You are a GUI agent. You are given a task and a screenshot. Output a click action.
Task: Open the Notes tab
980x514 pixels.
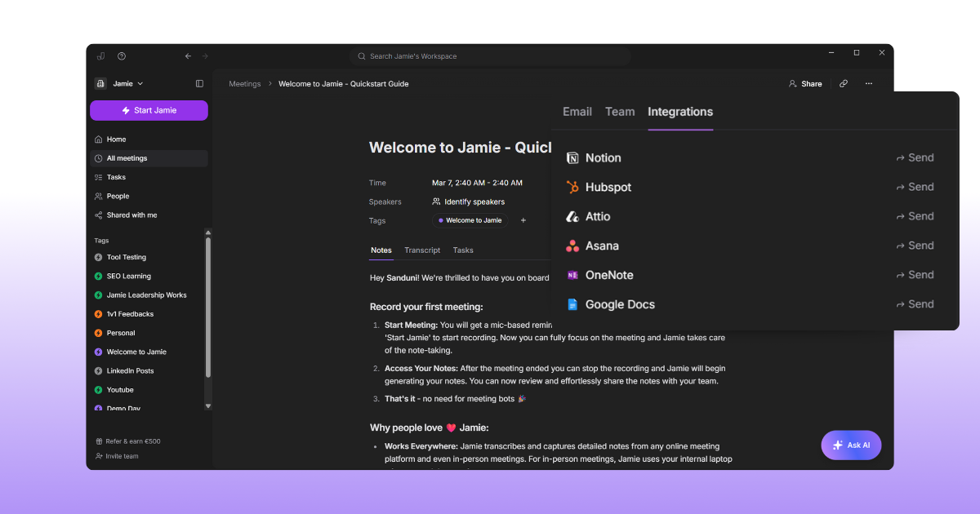[381, 250]
